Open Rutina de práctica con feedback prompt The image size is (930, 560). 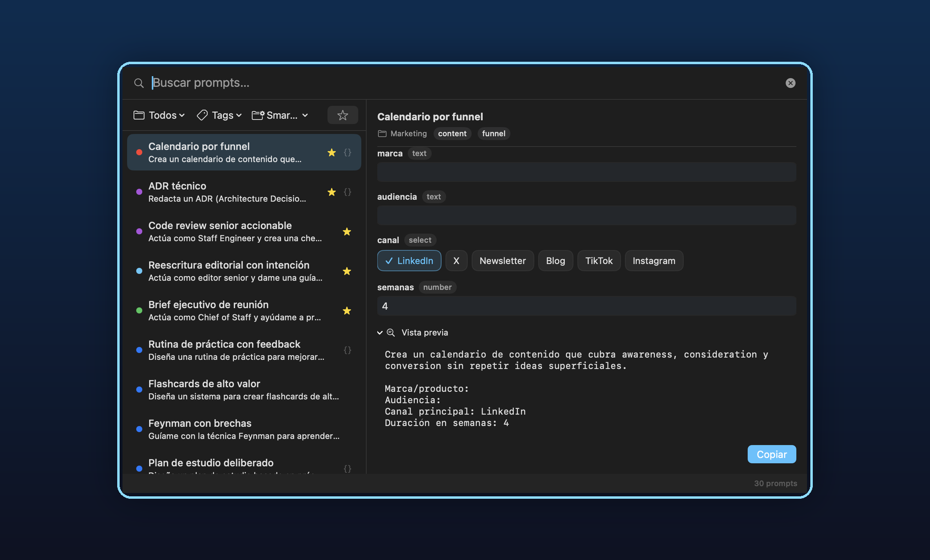coord(244,350)
